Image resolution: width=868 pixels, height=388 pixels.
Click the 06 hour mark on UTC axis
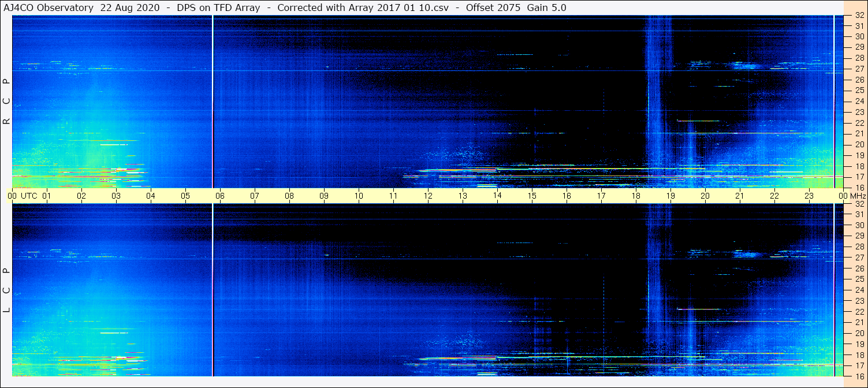220,196
